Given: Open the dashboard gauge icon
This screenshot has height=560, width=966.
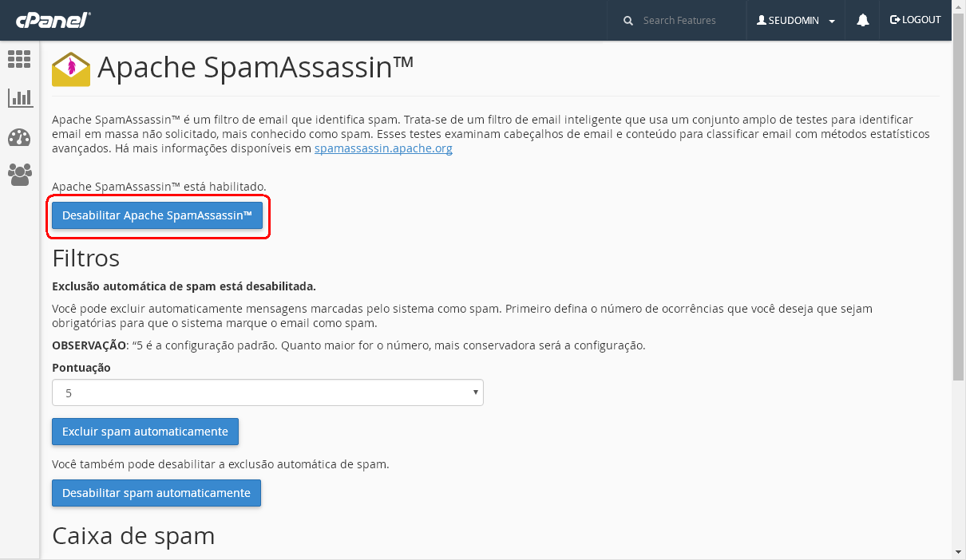Looking at the screenshot, I should (x=19, y=137).
